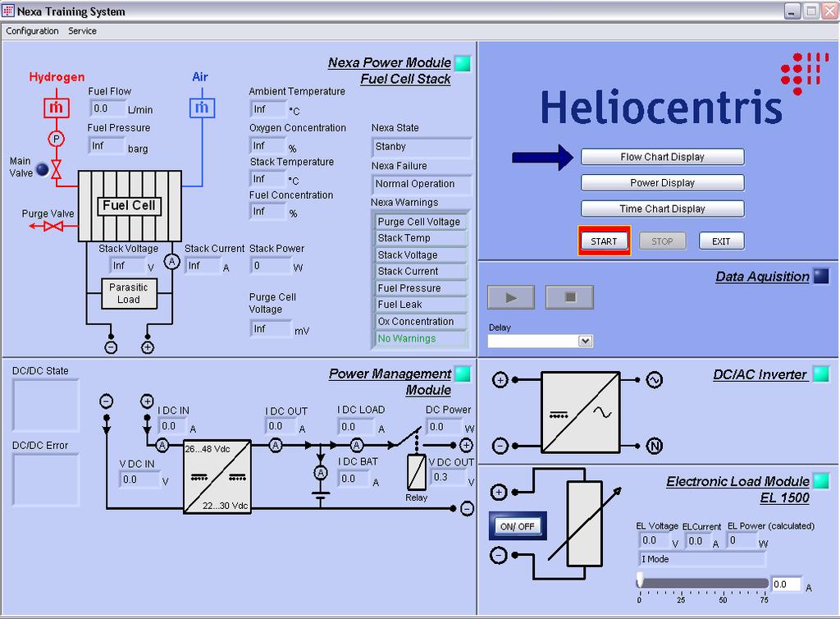Click the hydrogen pressure gauge P symbol
Image resolution: width=840 pixels, height=619 pixels.
pos(57,140)
